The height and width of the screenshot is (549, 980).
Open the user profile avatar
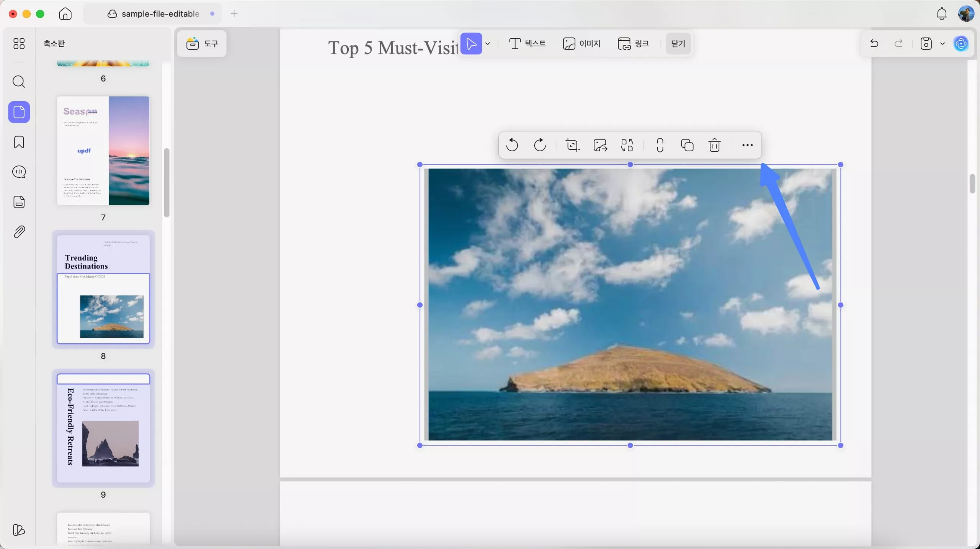click(966, 14)
